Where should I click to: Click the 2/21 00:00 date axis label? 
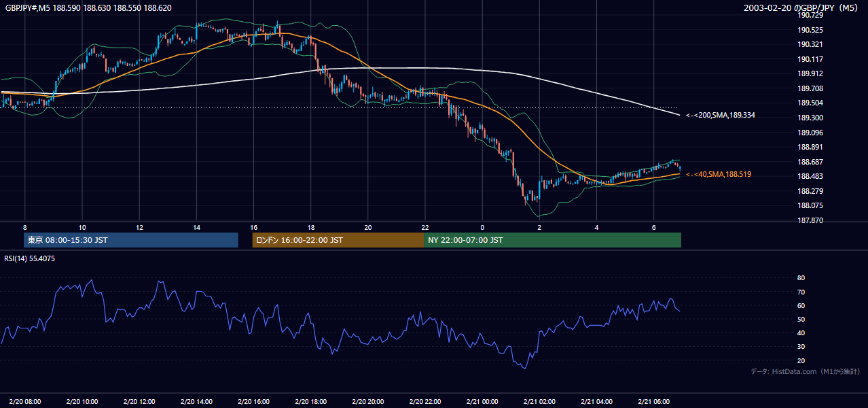coord(482,401)
